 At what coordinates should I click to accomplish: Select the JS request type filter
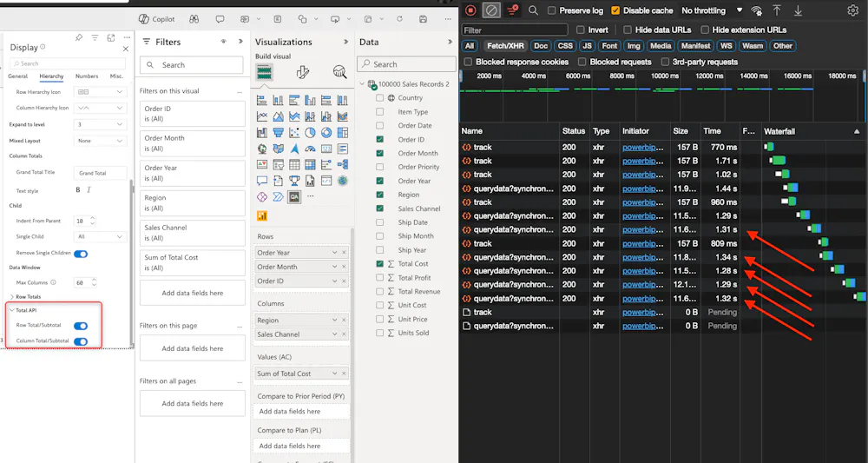pyautogui.click(x=588, y=46)
